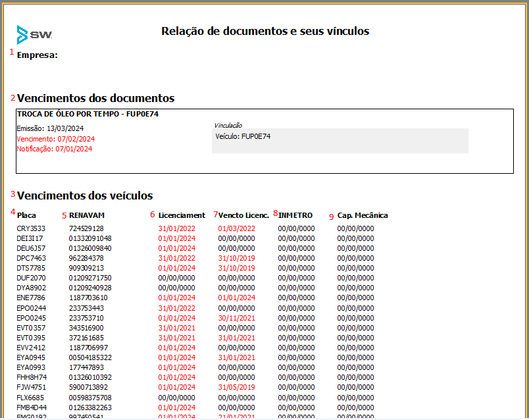Image resolution: width=529 pixels, height=420 pixels.
Task: Click RENAVAM value '233753710'
Action: pos(86,318)
